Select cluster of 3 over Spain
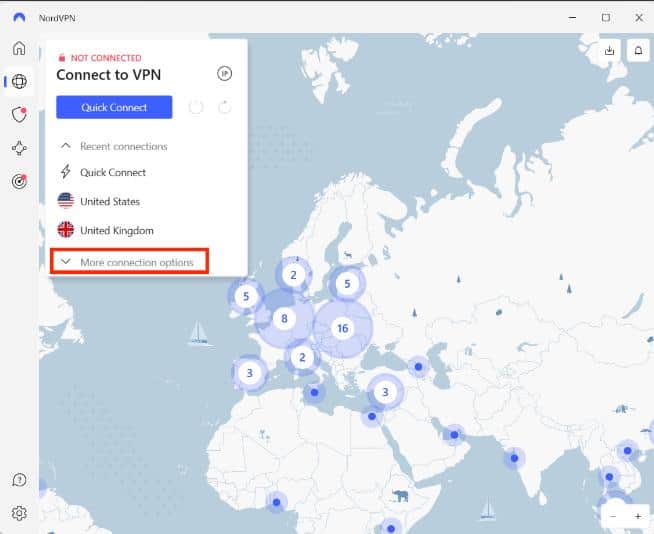This screenshot has width=654, height=534. [249, 373]
